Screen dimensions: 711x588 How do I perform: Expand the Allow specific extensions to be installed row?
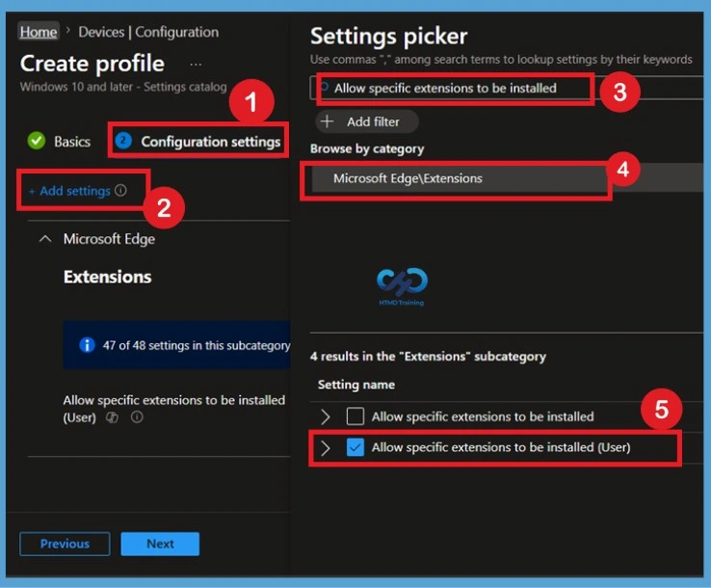[x=325, y=416]
